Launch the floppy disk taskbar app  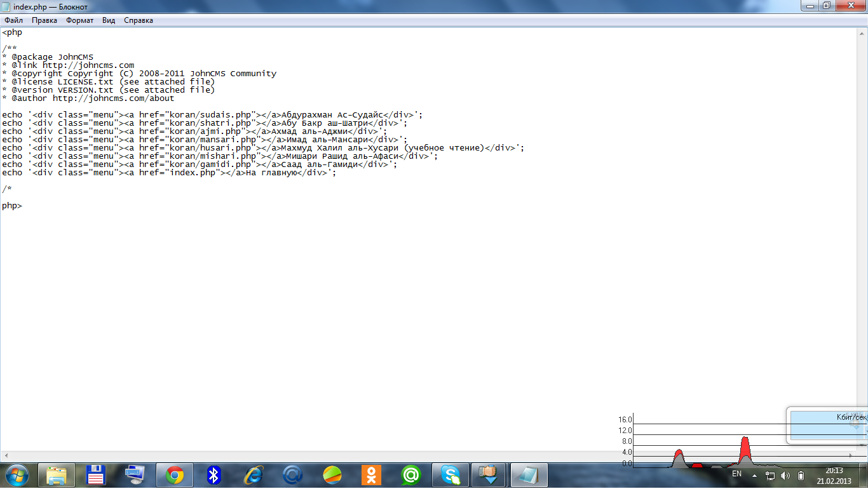pos(96,474)
